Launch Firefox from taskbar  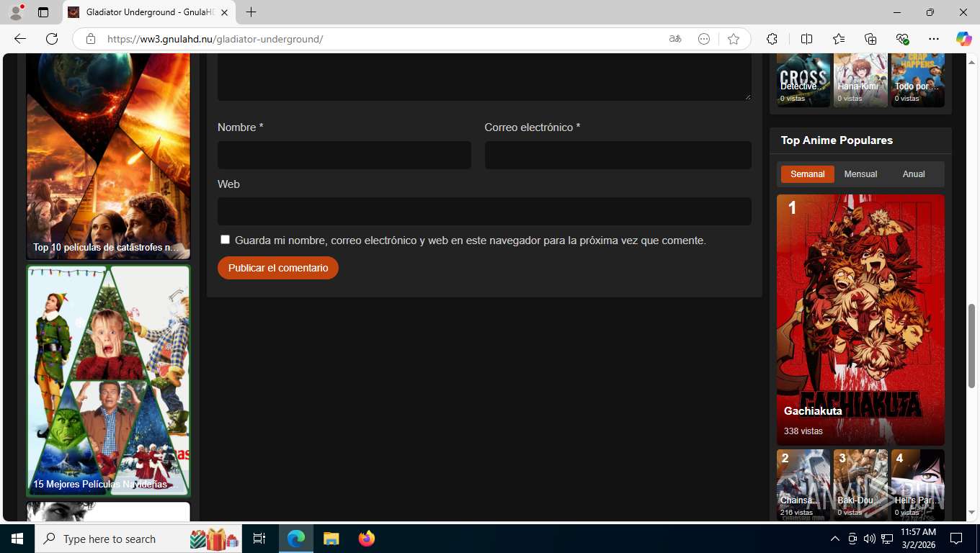pos(367,539)
